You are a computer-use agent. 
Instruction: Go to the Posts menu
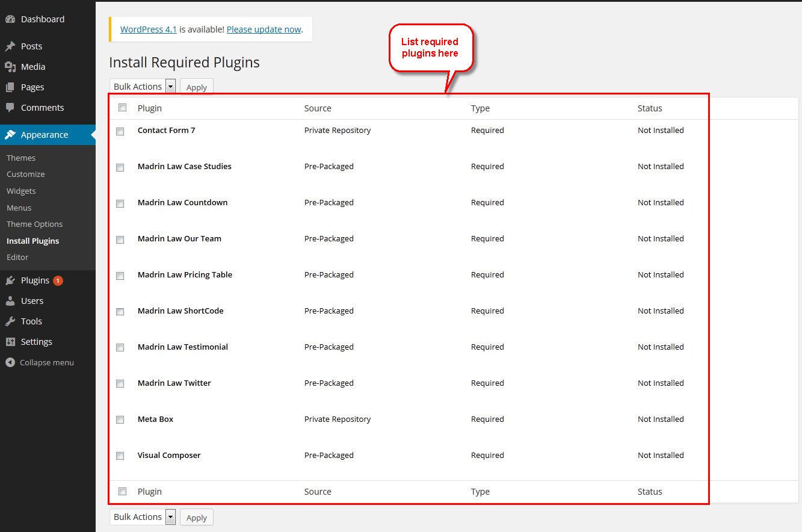point(31,46)
